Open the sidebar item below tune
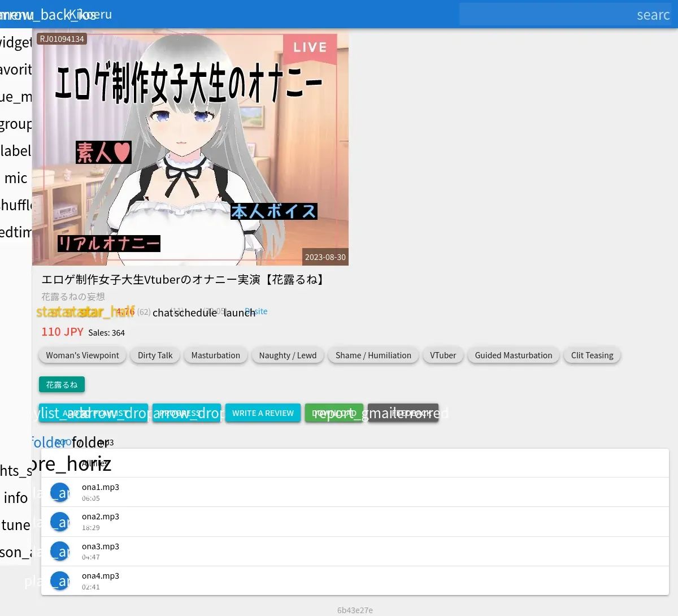 (x=16, y=552)
